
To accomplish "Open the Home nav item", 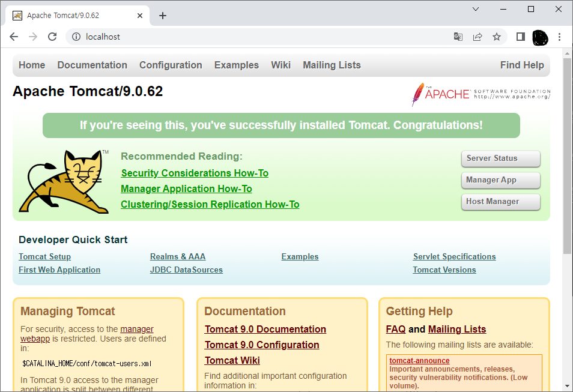I will [x=32, y=65].
